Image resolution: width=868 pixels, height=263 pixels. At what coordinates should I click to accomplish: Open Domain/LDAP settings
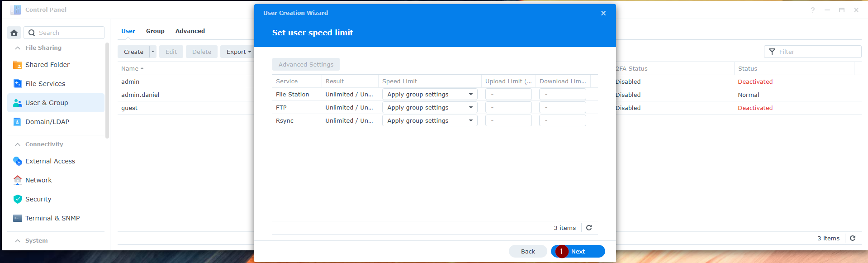coord(47,122)
